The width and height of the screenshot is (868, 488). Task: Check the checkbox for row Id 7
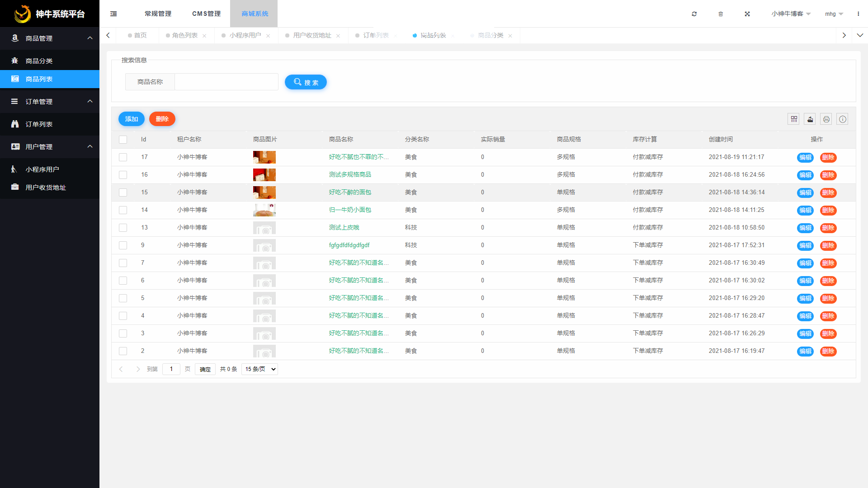[123, 263]
